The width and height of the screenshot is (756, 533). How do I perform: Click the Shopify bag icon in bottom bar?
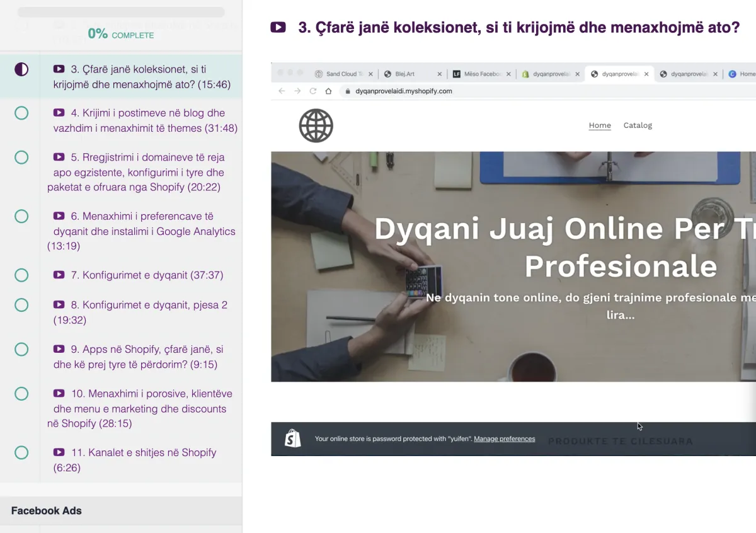click(293, 438)
